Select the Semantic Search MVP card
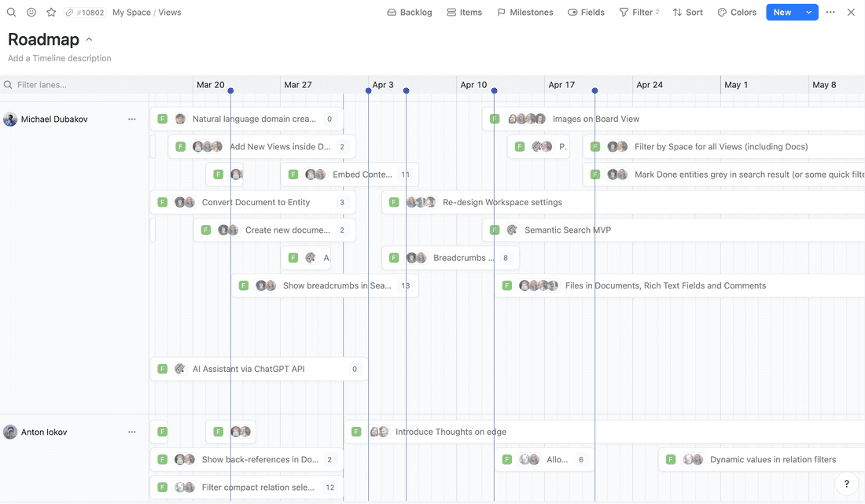The width and height of the screenshot is (865, 504). [568, 230]
